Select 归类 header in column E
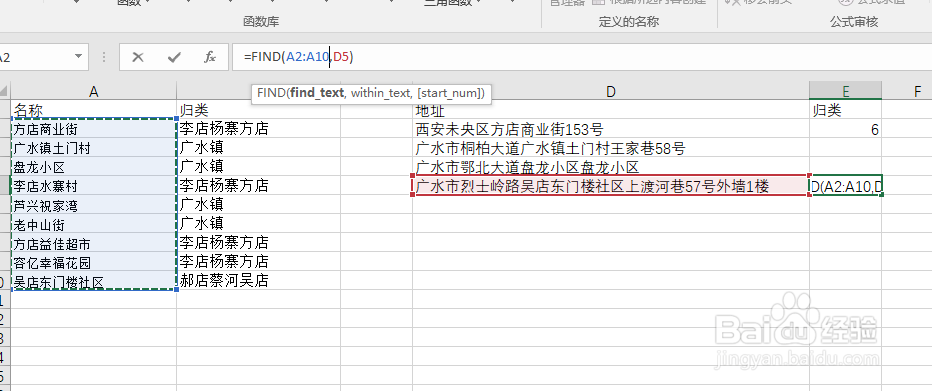932x391 pixels. click(845, 110)
